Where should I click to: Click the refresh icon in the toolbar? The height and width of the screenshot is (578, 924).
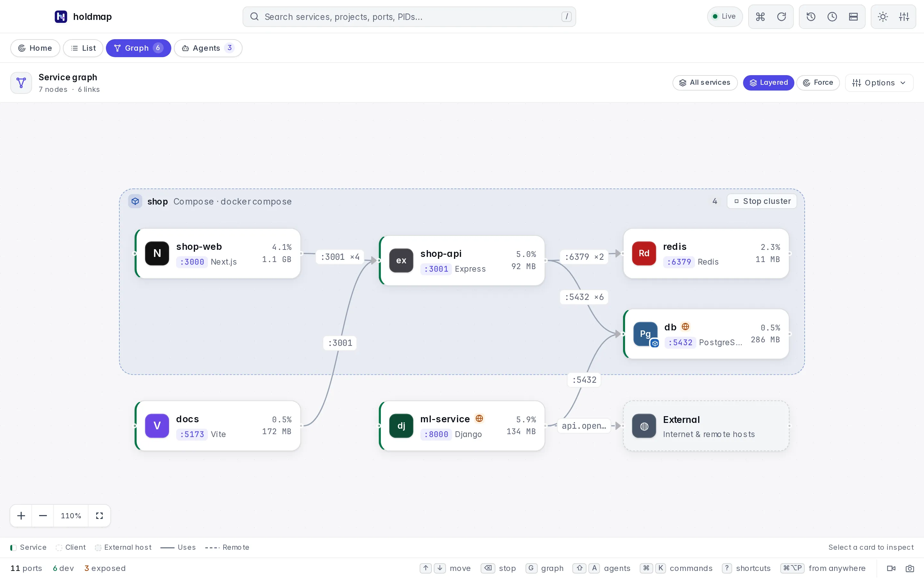click(x=782, y=16)
